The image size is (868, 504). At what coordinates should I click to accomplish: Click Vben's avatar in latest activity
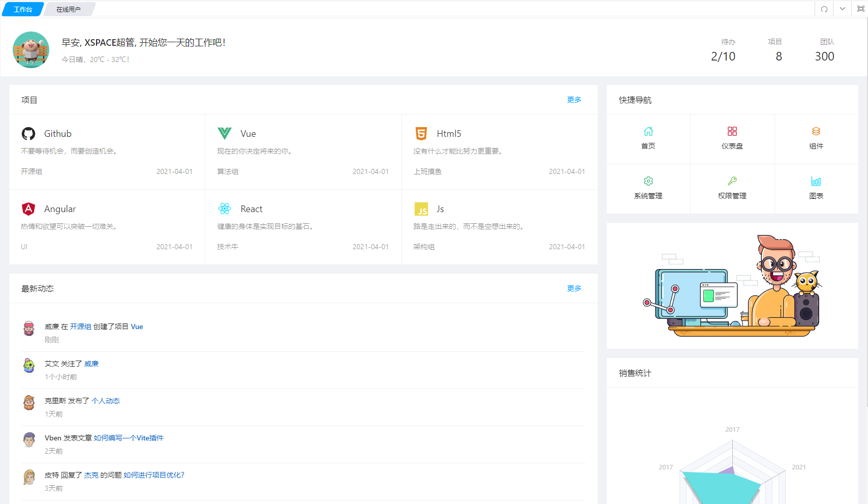(29, 440)
